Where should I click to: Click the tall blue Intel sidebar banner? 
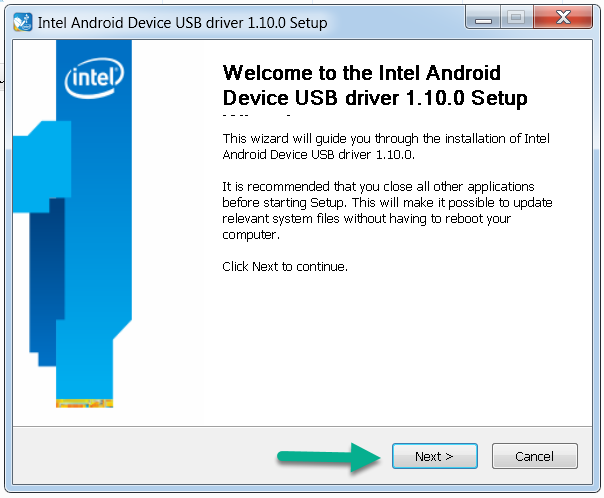[x=94, y=223]
